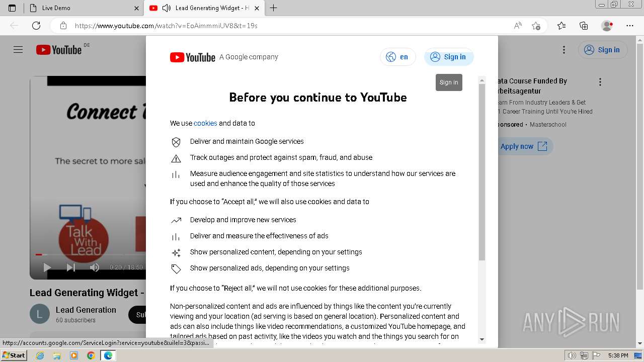Image resolution: width=644 pixels, height=362 pixels.
Task: Launch Chrome from the taskbar
Action: tap(91, 355)
